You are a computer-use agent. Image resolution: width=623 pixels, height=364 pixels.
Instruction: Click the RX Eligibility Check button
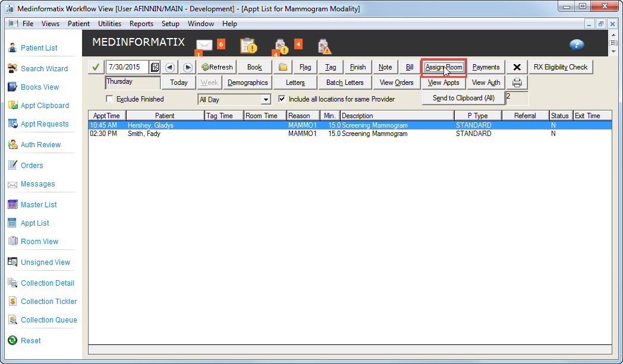click(560, 67)
